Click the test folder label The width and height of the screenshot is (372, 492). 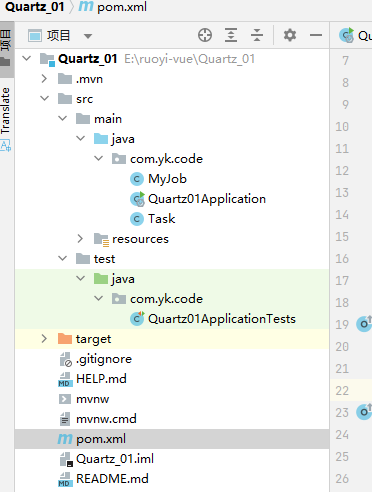pos(104,259)
